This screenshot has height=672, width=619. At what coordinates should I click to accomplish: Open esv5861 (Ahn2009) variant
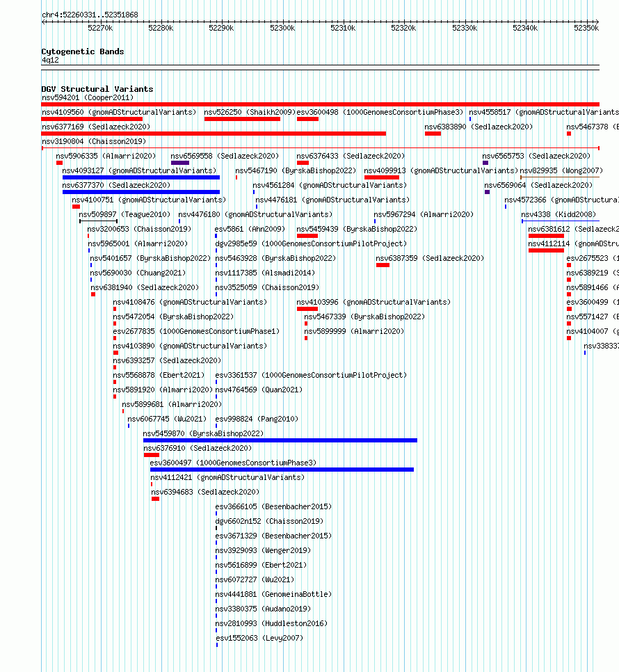[250, 229]
